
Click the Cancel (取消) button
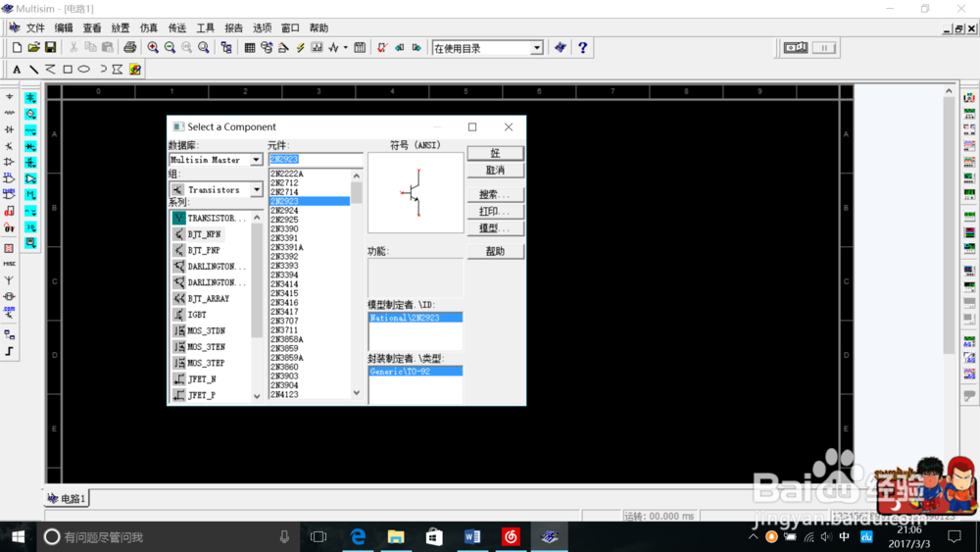pos(495,170)
